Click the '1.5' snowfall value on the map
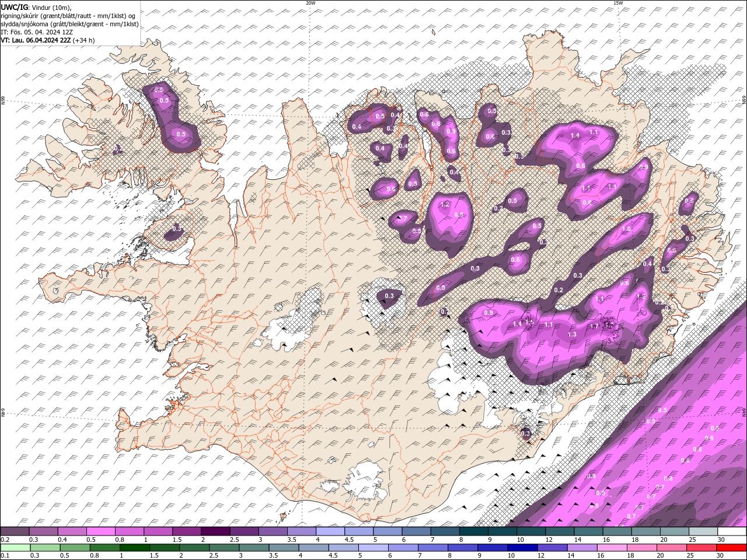 (x=530, y=321)
